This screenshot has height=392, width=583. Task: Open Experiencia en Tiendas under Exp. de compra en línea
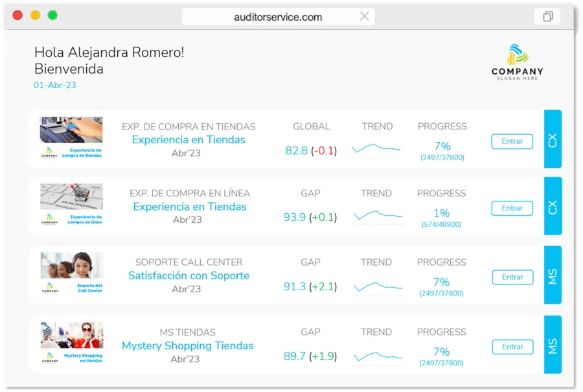190,207
